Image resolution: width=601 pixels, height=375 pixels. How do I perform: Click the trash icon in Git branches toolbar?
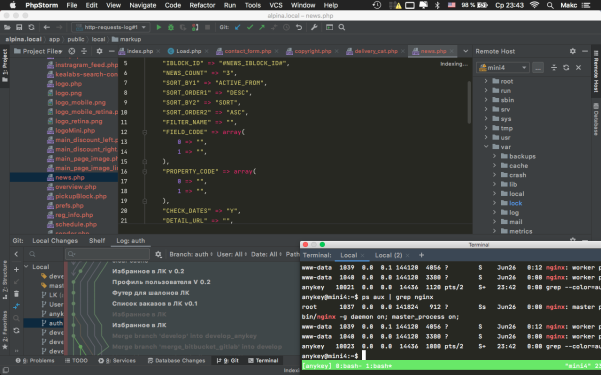pyautogui.click(x=16, y=294)
